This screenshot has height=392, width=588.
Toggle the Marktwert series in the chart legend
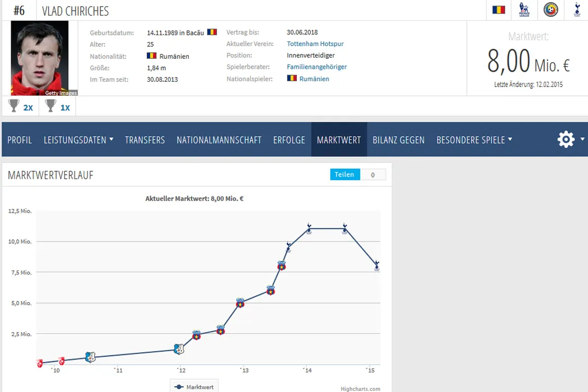(x=194, y=386)
